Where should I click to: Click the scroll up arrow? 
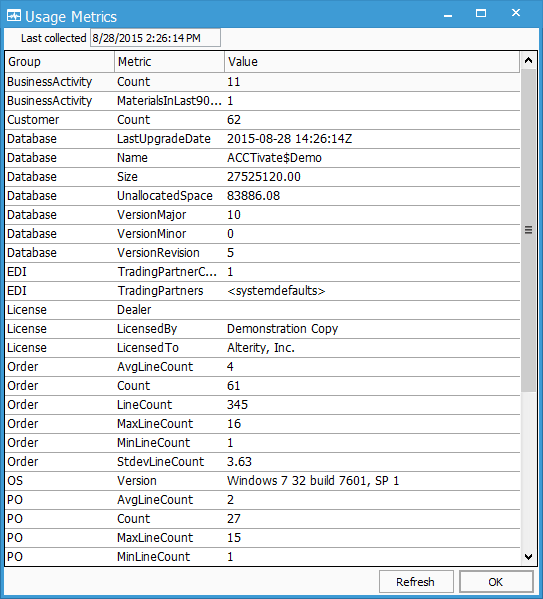coord(528,60)
